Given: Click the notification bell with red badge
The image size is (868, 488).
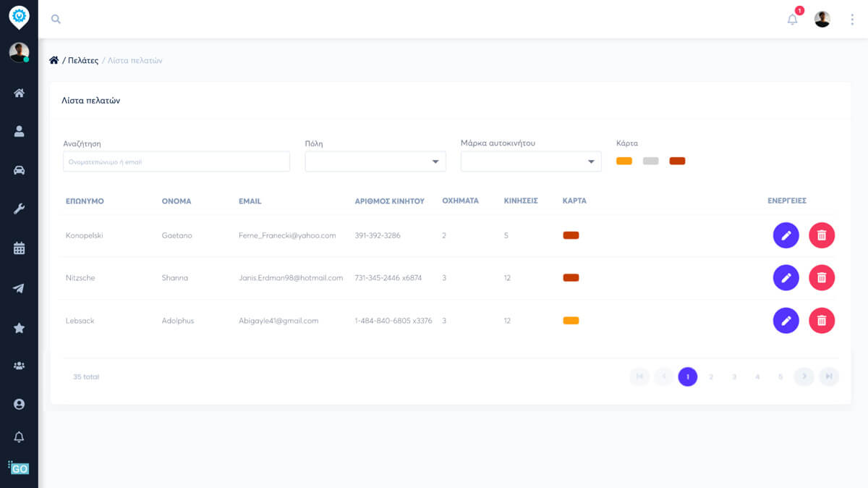Looking at the screenshot, I should 791,19.
